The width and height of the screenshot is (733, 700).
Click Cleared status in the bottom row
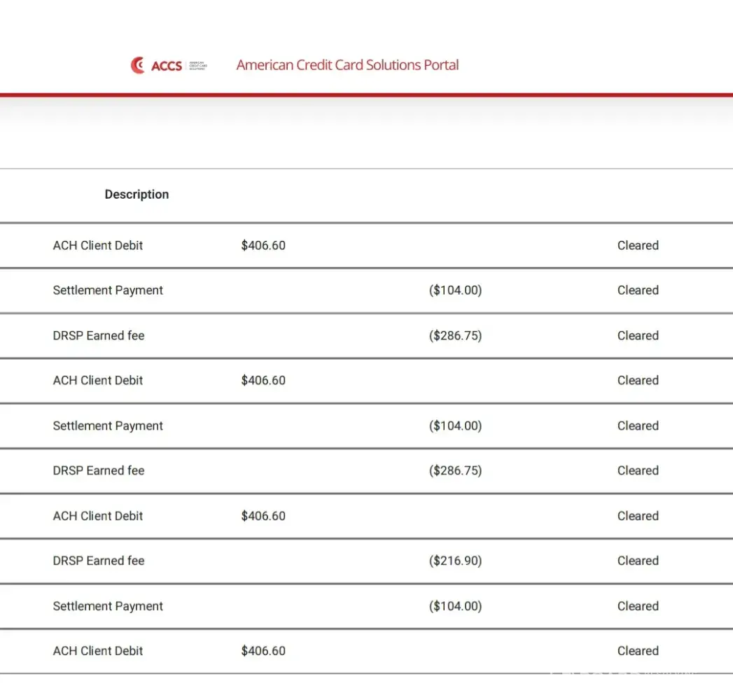tap(638, 651)
